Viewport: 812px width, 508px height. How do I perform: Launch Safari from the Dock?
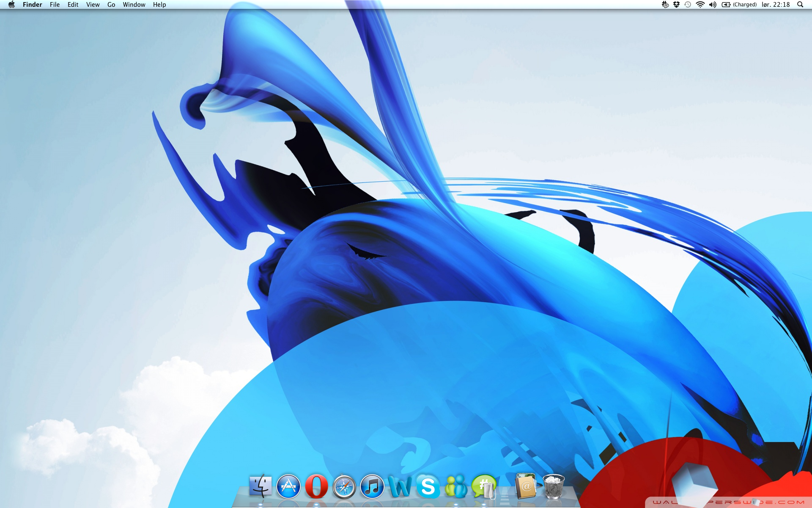click(x=344, y=486)
